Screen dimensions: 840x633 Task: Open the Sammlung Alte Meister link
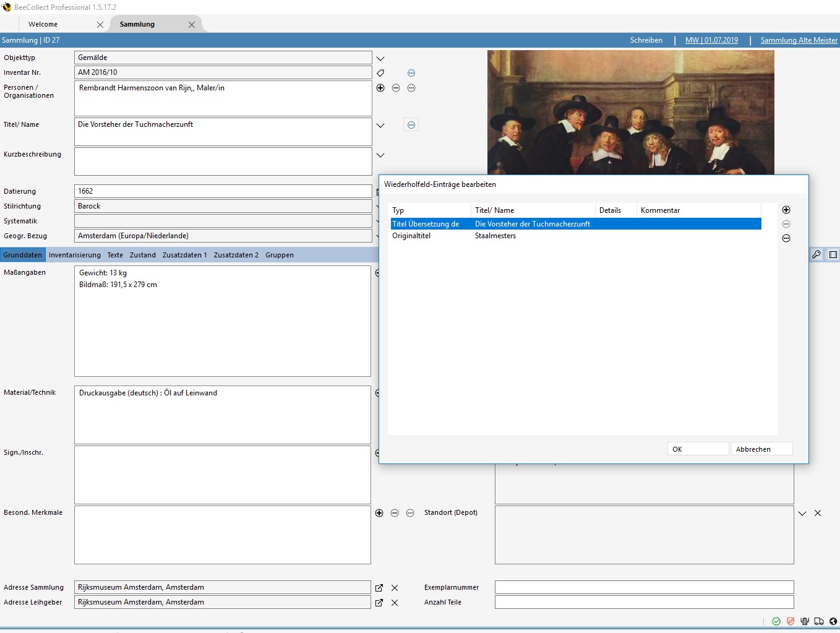[799, 40]
